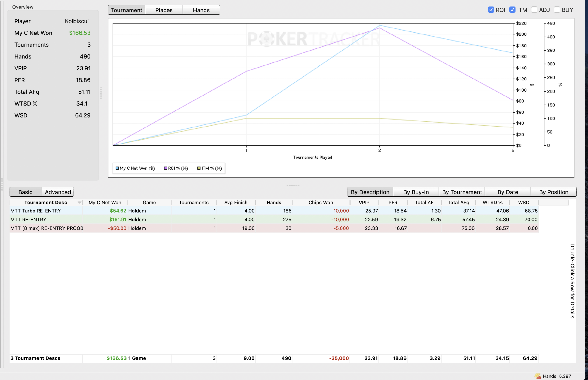This screenshot has height=380, width=588.
Task: Click the 3 Tournament Descs summary row
Action: tap(274, 358)
